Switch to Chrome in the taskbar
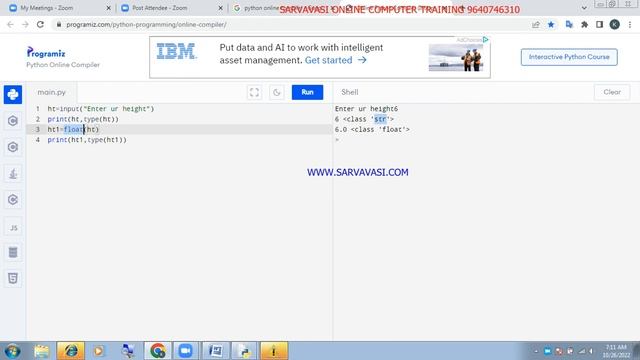 [x=158, y=351]
